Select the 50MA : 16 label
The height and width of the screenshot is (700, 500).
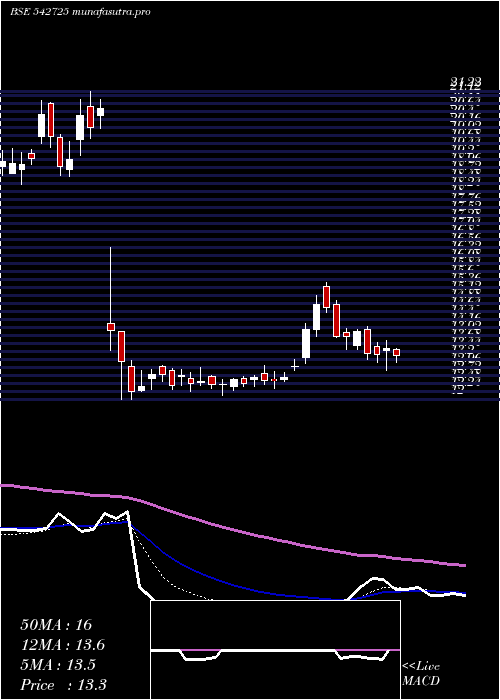coord(56,625)
